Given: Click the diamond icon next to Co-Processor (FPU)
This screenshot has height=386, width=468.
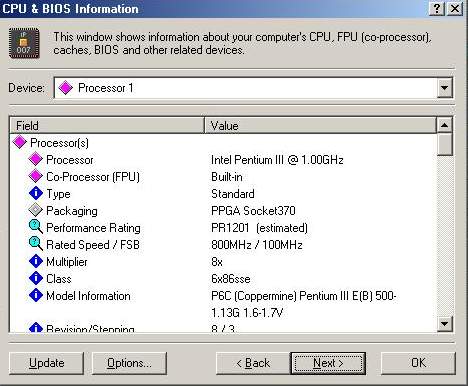Looking at the screenshot, I should pos(36,176).
